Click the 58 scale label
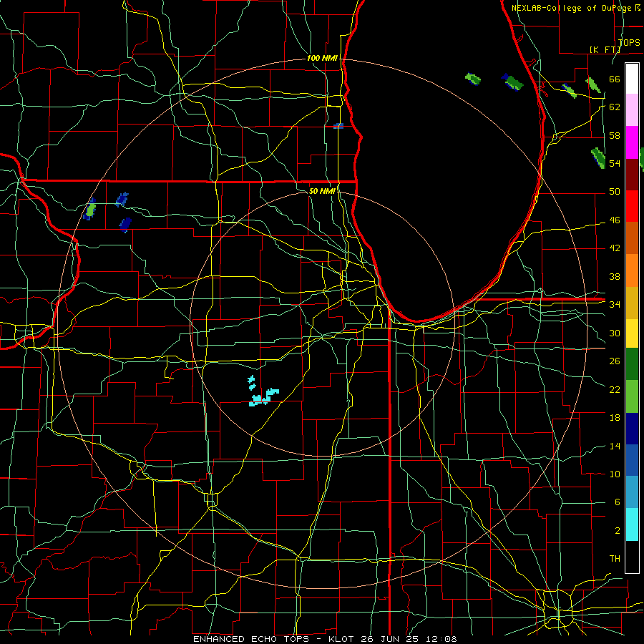The height and width of the screenshot is (644, 644). click(615, 135)
